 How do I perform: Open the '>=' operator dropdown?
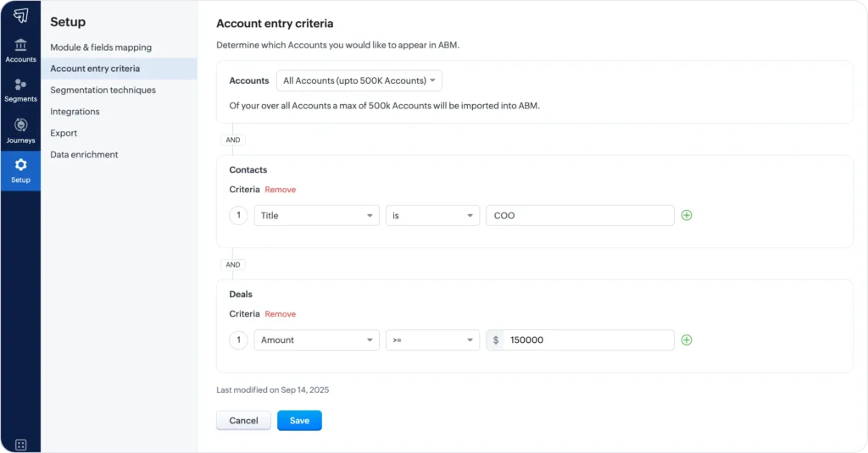click(x=432, y=340)
